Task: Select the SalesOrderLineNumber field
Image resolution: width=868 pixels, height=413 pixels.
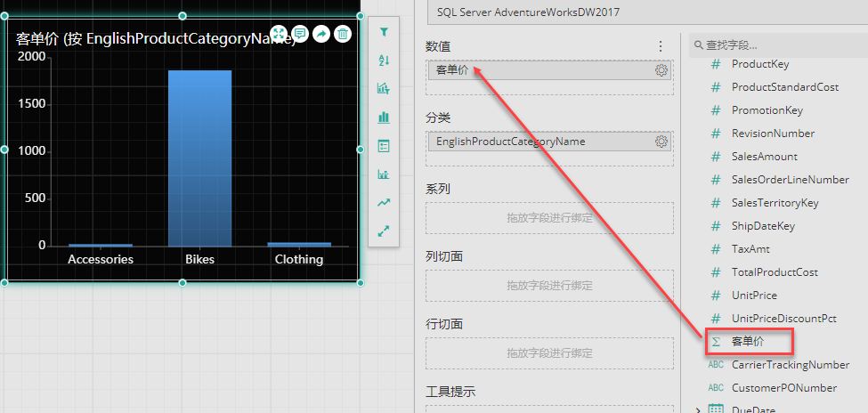Action: [790, 180]
